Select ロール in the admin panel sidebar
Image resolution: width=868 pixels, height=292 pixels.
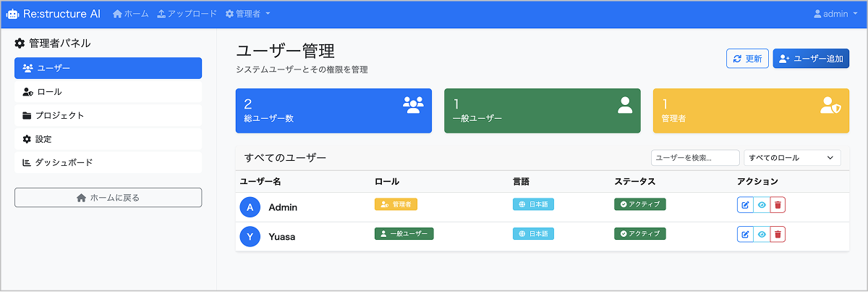[x=108, y=92]
